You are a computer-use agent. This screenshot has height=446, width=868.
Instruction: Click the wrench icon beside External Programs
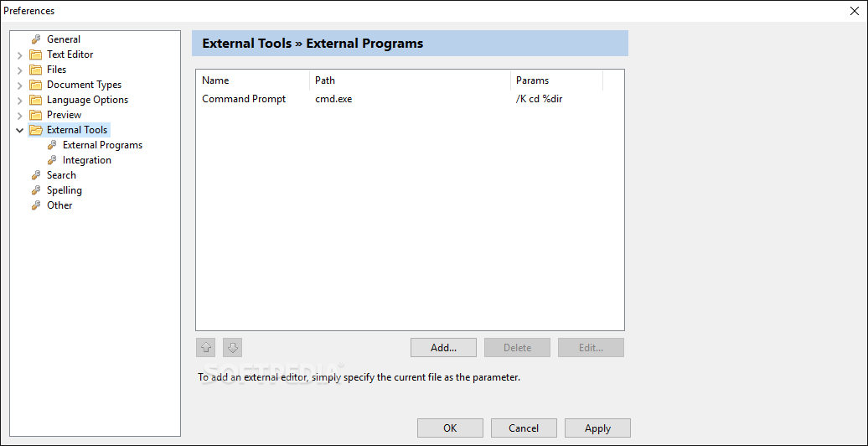[52, 145]
